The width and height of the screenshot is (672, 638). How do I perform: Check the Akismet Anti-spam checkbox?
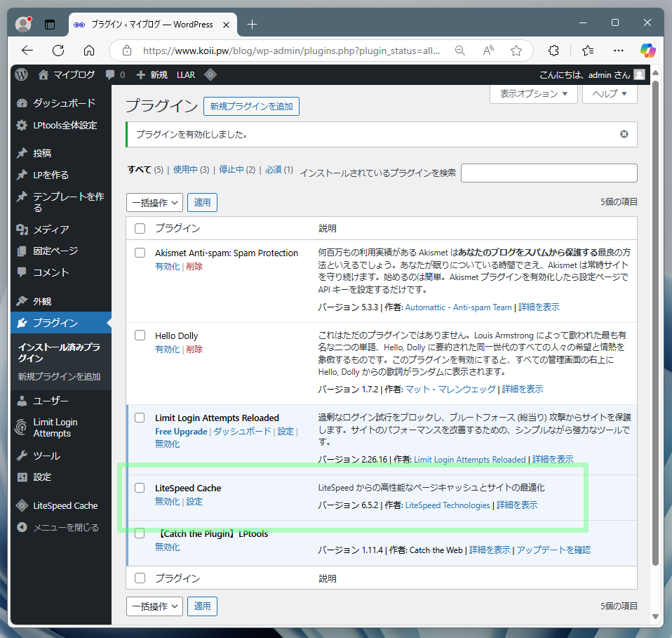point(140,253)
